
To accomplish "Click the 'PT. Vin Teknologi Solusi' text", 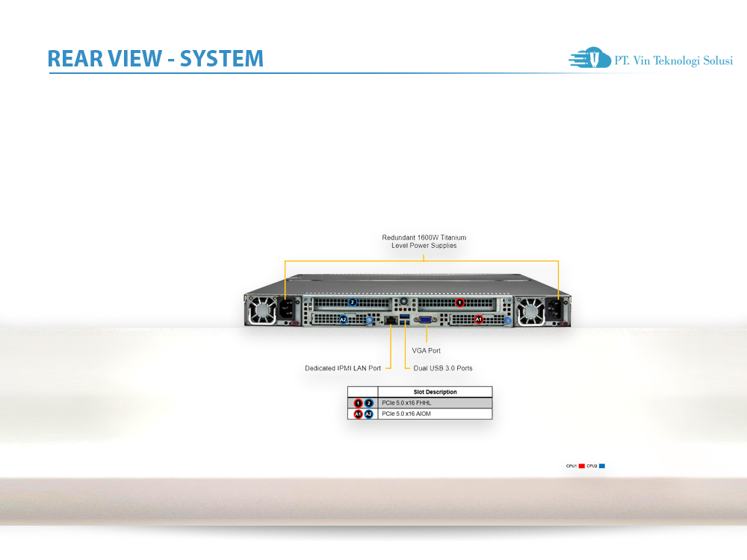I will pyautogui.click(x=673, y=60).
